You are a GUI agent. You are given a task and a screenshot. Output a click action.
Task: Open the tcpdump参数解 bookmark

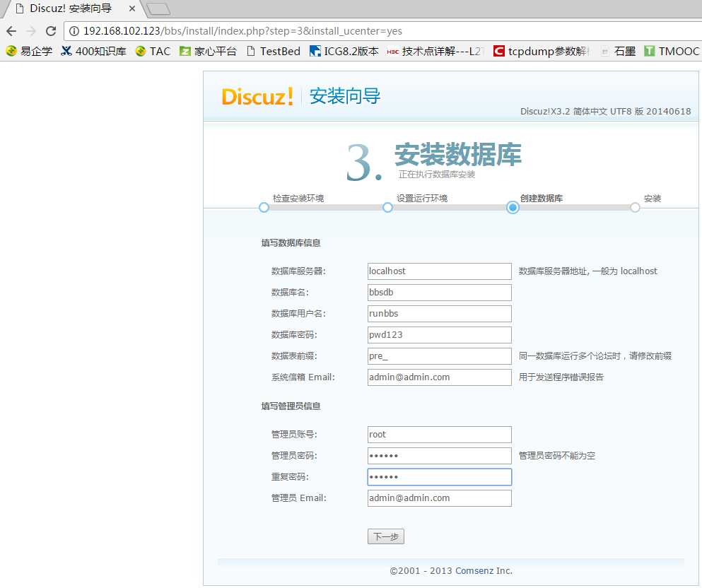click(542, 51)
